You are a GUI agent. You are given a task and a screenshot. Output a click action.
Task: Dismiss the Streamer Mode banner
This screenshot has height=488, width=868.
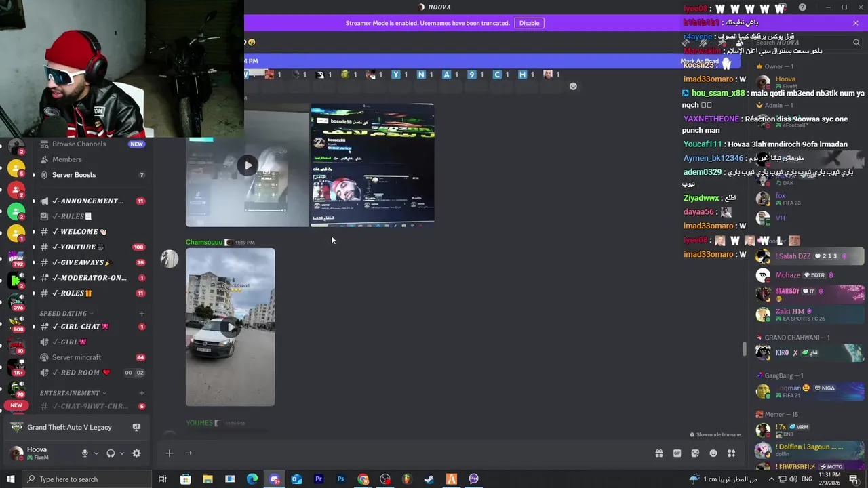point(856,23)
